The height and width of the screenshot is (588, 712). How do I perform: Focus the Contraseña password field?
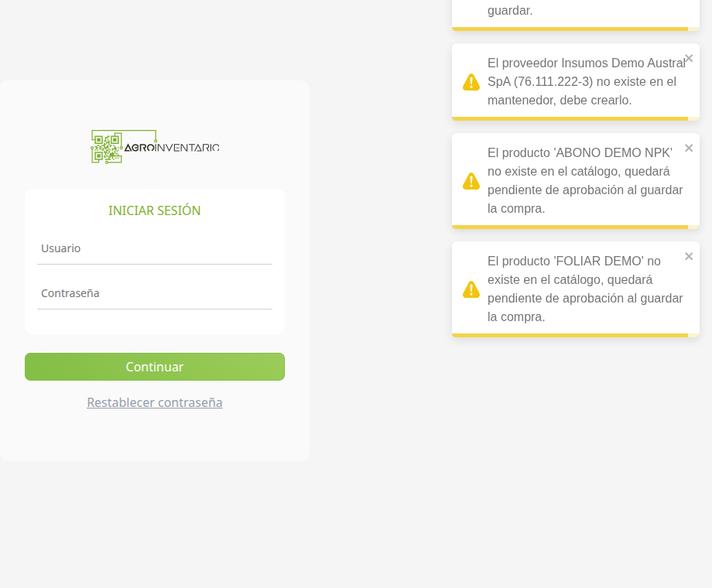tap(155, 293)
